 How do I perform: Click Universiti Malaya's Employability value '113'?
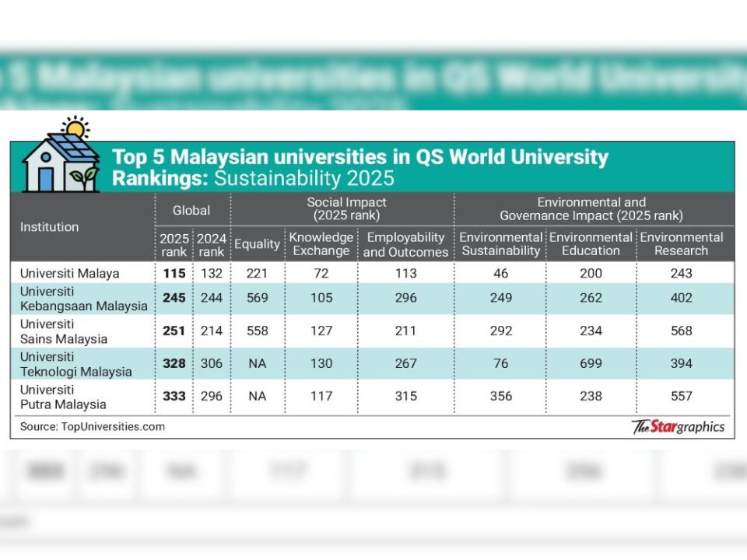(406, 273)
